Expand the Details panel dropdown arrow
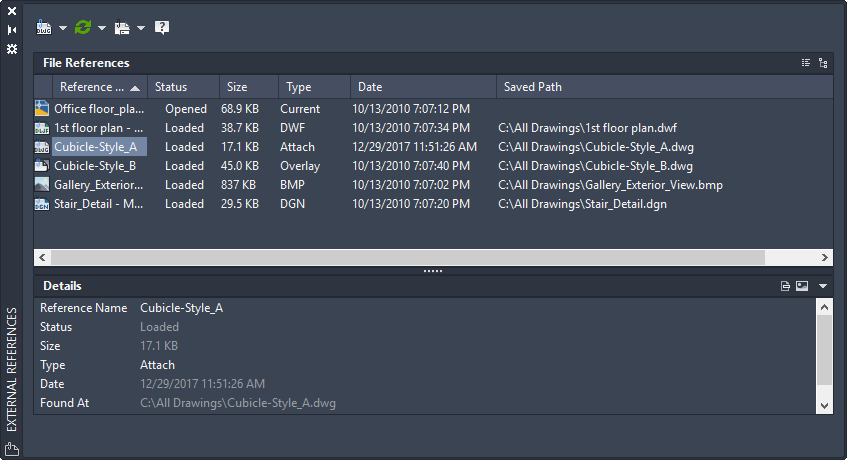Image resolution: width=847 pixels, height=460 pixels. 822,286
